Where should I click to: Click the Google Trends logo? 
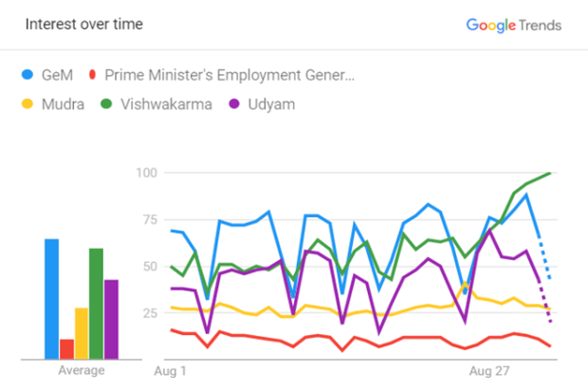pos(513,25)
